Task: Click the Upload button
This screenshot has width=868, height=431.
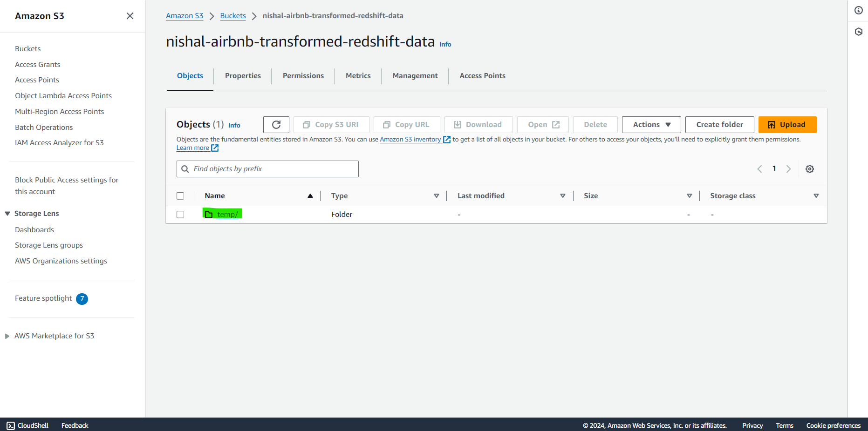Action: click(787, 125)
